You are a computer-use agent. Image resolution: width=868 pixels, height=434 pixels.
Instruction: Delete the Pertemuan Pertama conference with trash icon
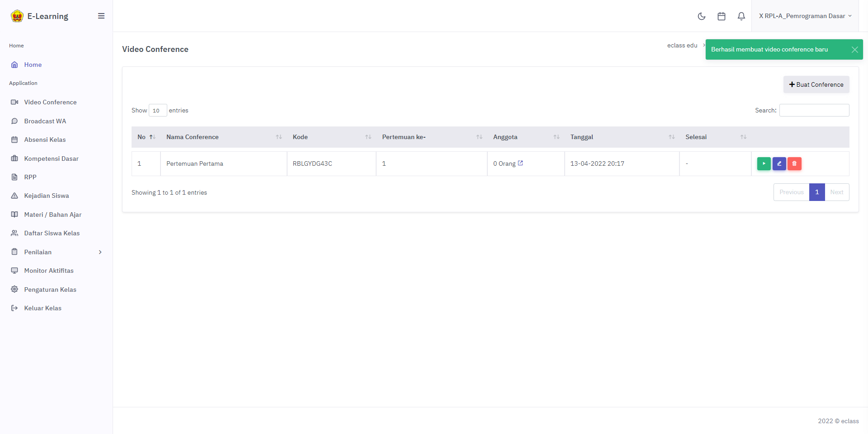794,163
